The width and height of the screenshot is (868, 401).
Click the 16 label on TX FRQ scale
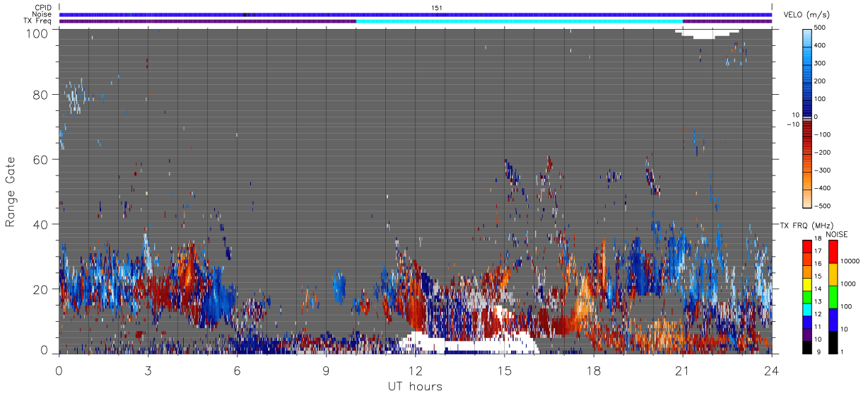tap(819, 265)
